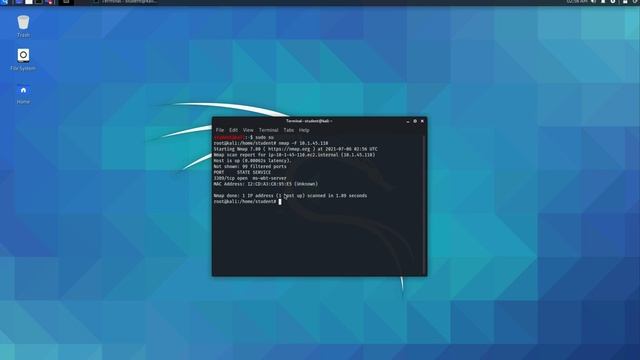Open the View menu in Terminal
The image size is (640, 360).
(248, 130)
